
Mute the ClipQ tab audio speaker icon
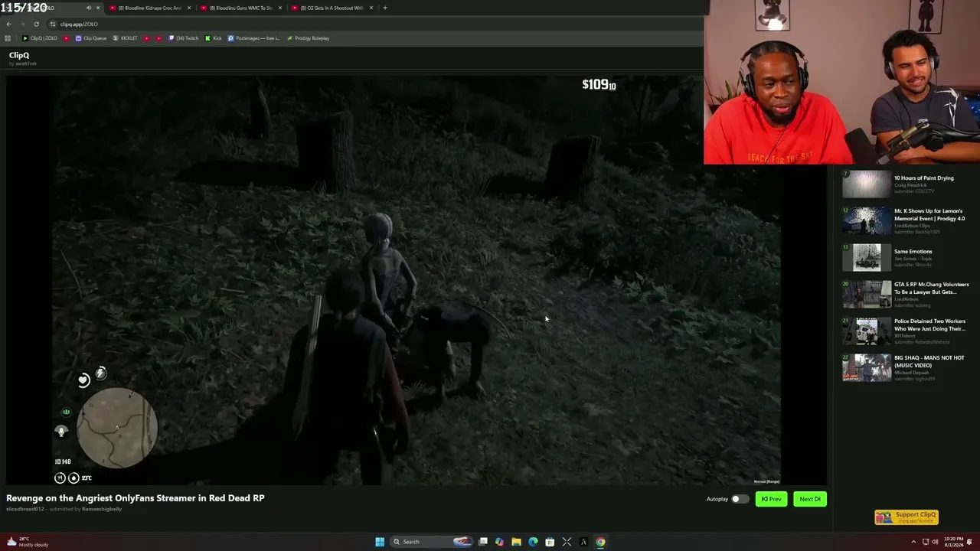89,8
